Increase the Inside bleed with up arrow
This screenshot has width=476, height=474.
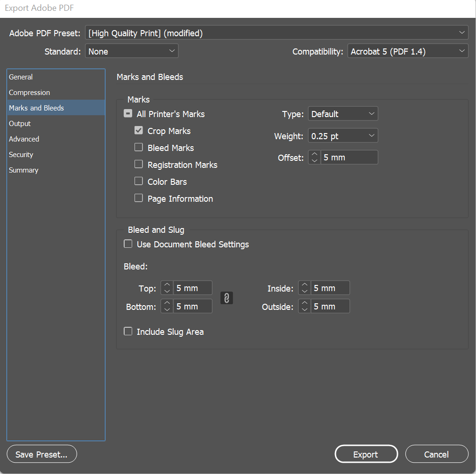[305, 284]
